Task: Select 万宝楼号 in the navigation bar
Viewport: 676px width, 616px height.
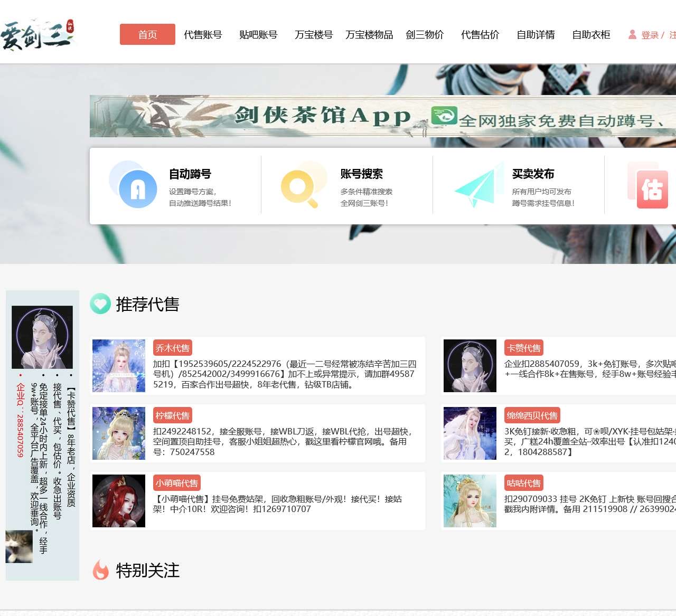Action: click(314, 35)
